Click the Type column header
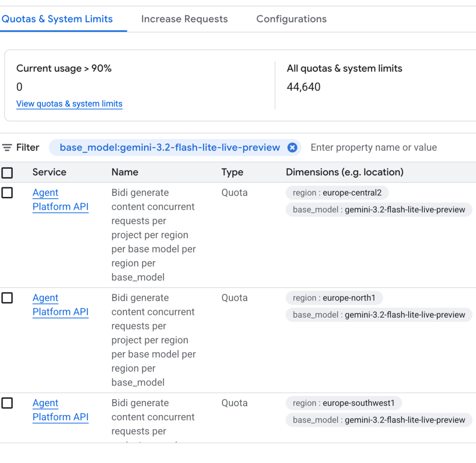Image resolution: width=476 pixels, height=463 pixels. point(232,172)
